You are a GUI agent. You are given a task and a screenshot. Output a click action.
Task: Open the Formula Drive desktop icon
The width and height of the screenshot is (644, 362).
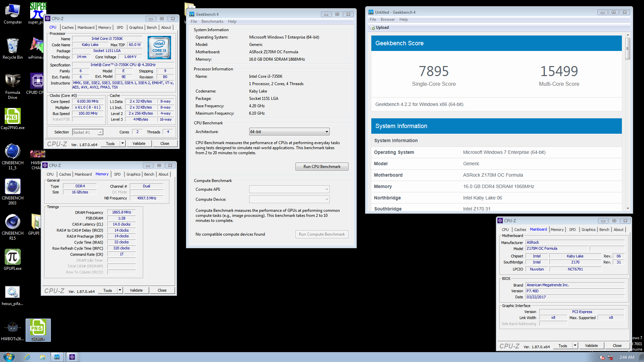(13, 86)
